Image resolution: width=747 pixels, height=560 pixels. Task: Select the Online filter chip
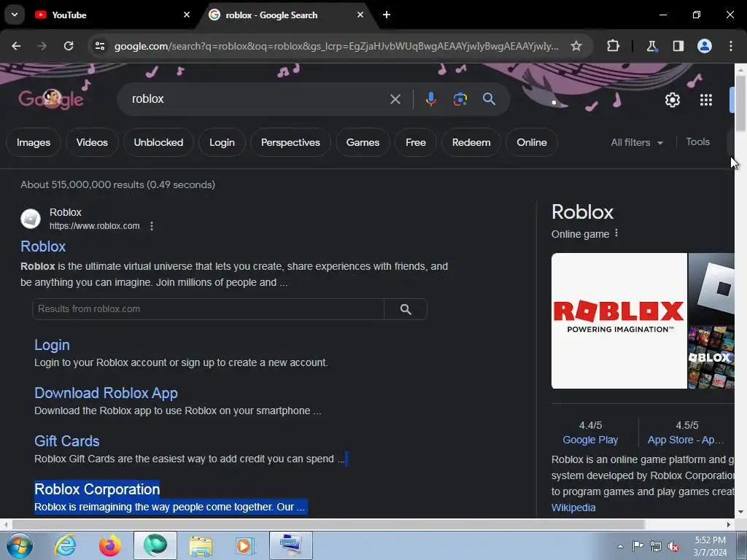(532, 142)
